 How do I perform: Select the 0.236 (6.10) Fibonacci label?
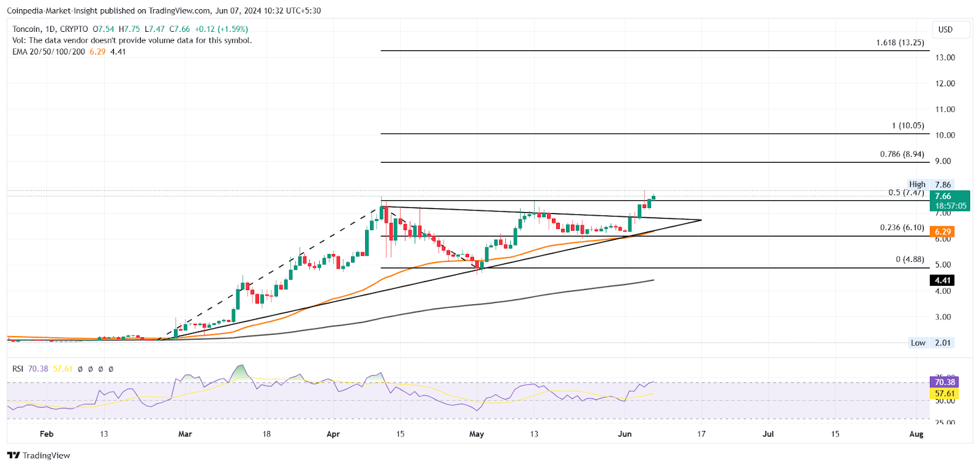(x=902, y=227)
